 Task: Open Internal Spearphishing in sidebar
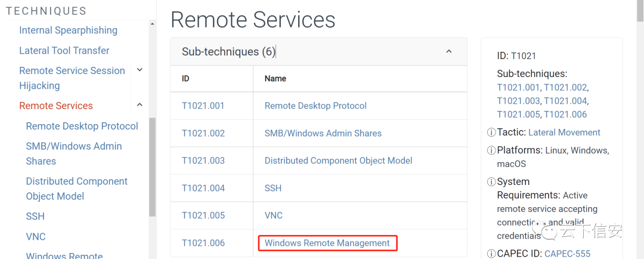(x=68, y=30)
